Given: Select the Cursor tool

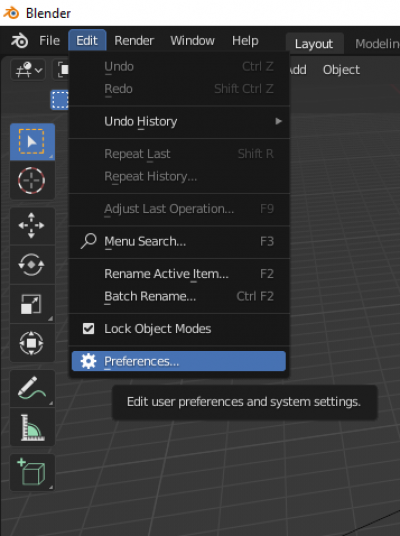Looking at the screenshot, I should tap(32, 180).
